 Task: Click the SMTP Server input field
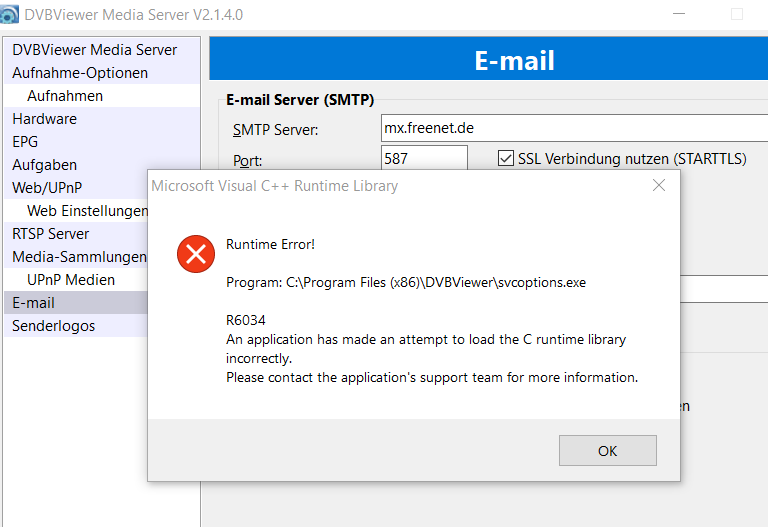574,128
